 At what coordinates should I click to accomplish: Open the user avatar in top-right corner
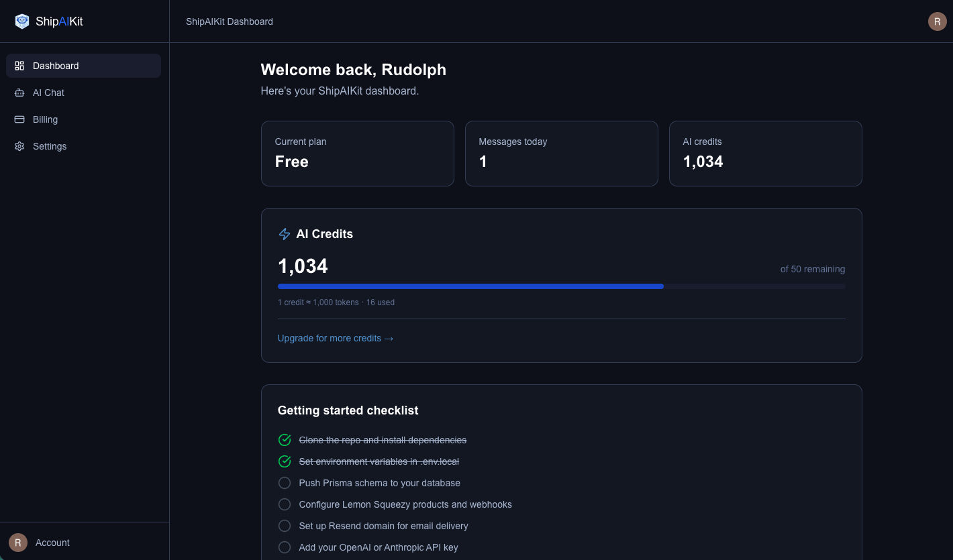pyautogui.click(x=937, y=21)
